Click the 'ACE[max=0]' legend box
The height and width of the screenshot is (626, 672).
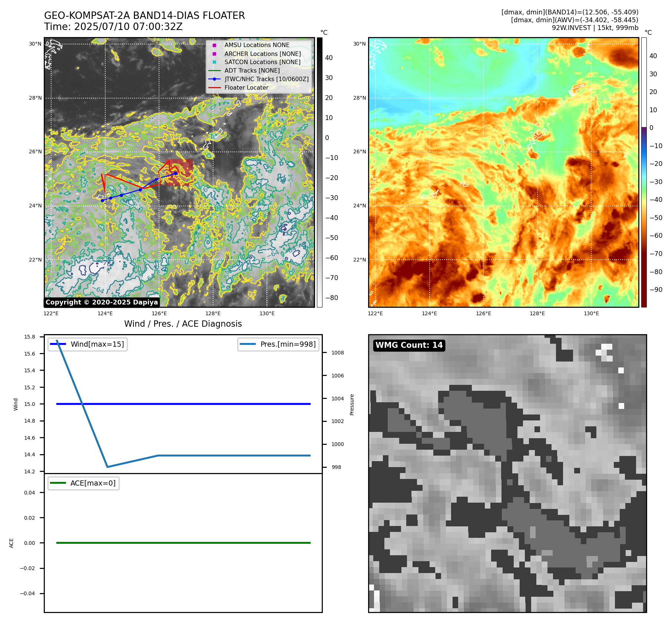pyautogui.click(x=84, y=483)
